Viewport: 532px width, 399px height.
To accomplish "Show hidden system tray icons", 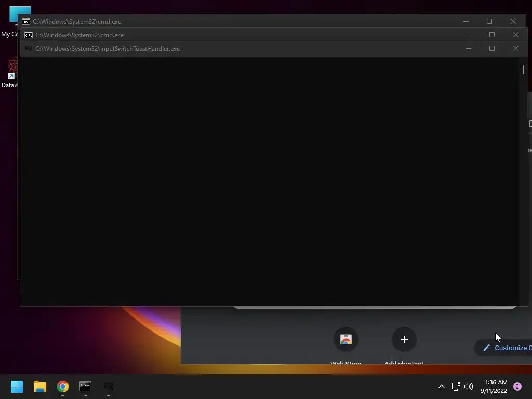I will pyautogui.click(x=442, y=387).
